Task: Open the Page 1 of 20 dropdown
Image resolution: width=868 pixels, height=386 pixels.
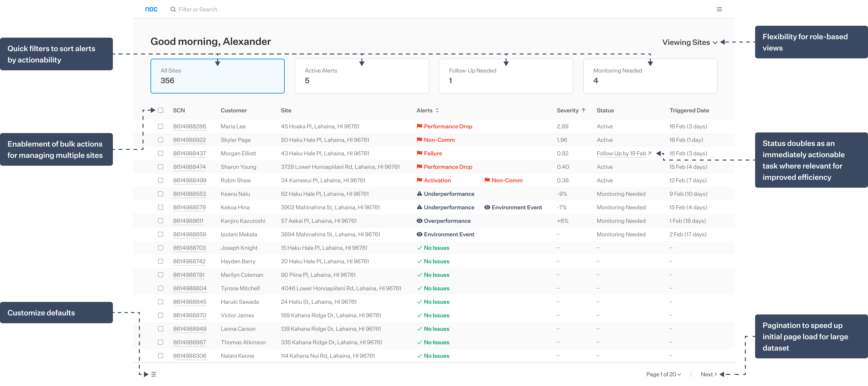Action: click(664, 374)
